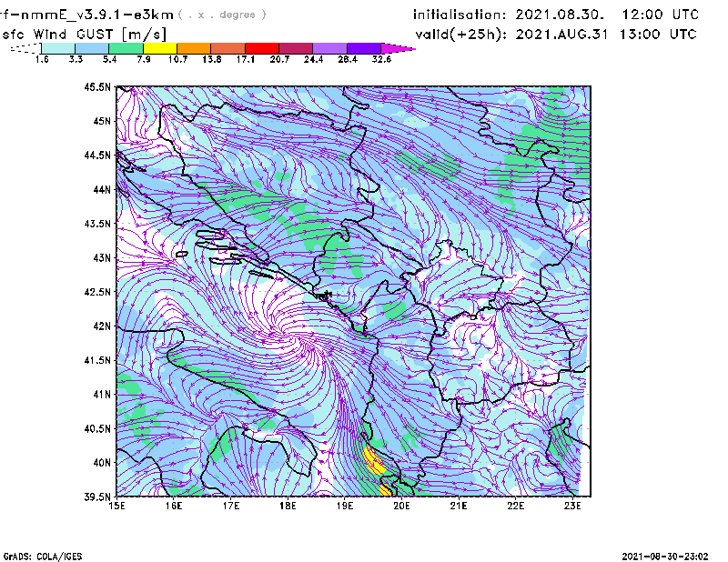
Task: Click the "44.5N" latitude label
Action: 97,155
